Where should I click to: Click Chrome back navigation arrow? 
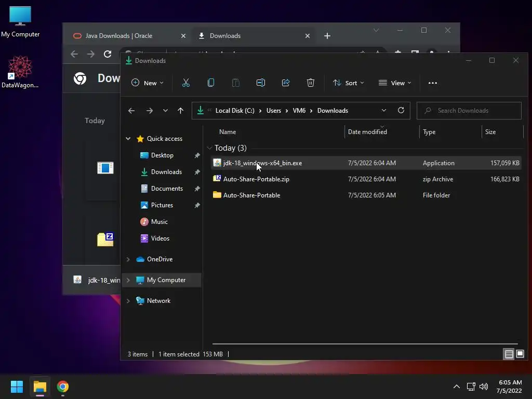[74, 54]
